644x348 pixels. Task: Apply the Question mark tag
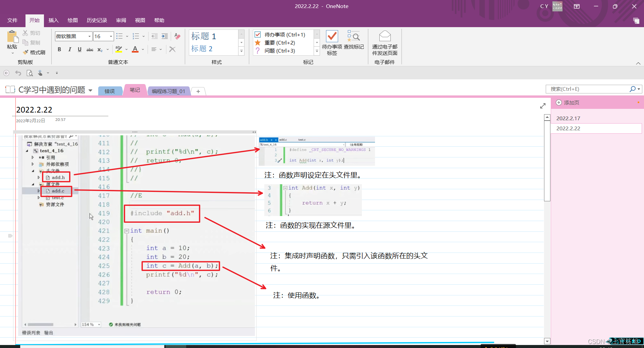coord(258,51)
